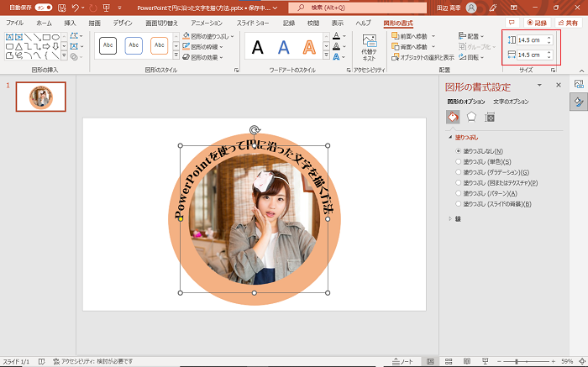This screenshot has height=367, width=588.
Task: Collapse the ribbon with the chevron
Action: [581, 70]
